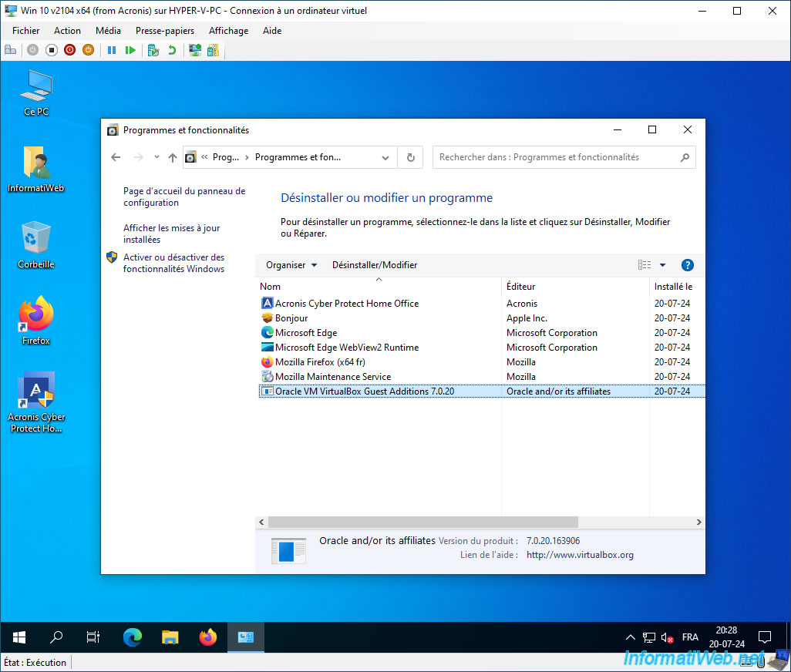Open taskbar search magnifier

56,637
